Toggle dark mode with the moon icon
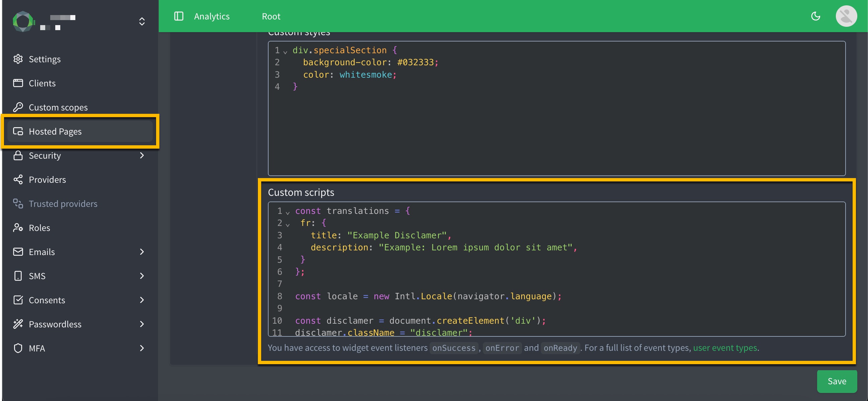The width and height of the screenshot is (868, 401). point(816,16)
